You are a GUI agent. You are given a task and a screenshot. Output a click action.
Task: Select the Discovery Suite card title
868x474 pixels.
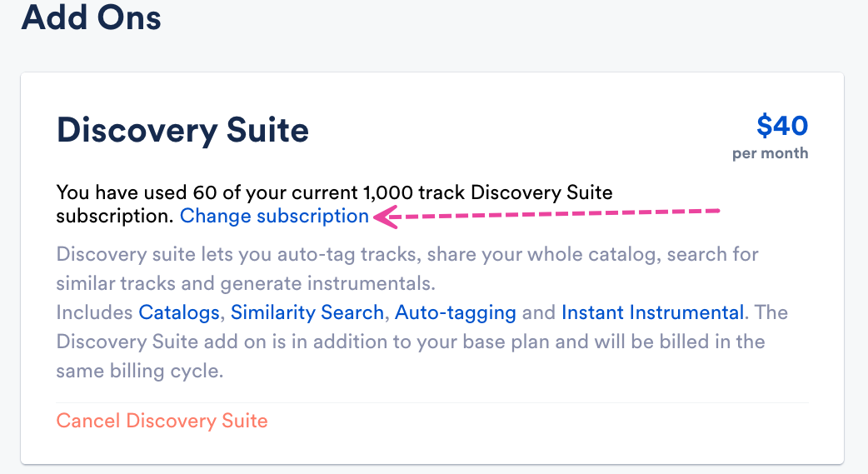tap(182, 130)
